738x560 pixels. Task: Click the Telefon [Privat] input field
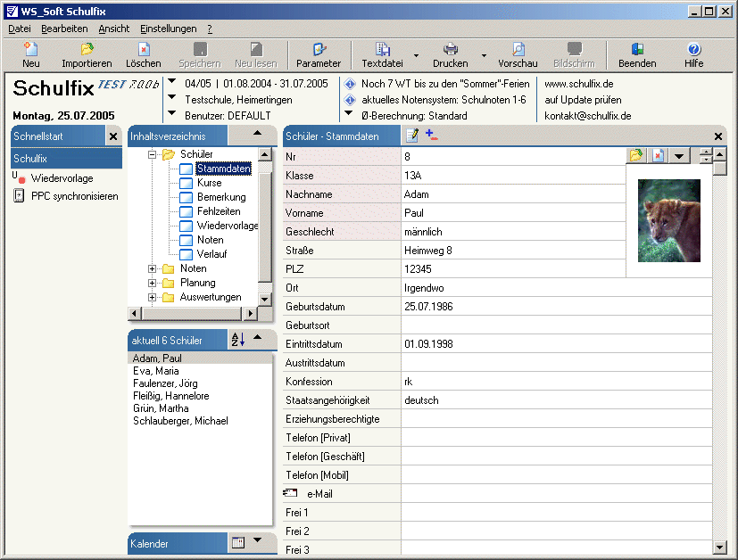556,438
